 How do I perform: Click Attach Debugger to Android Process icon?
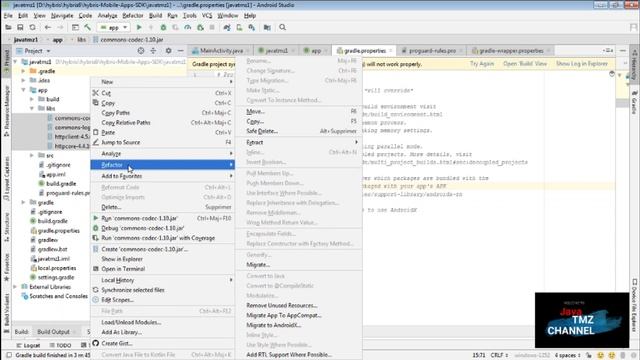click(x=200, y=27)
